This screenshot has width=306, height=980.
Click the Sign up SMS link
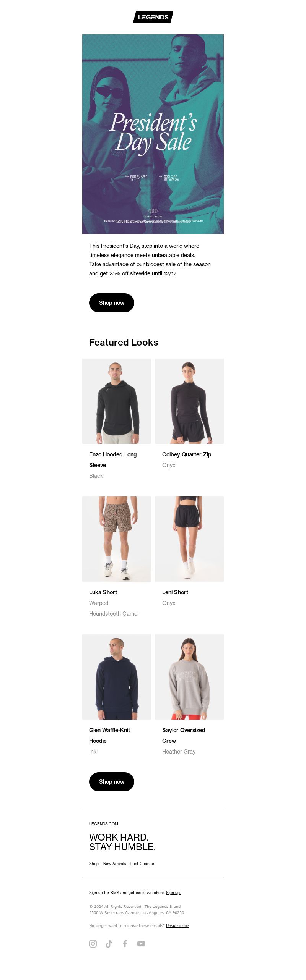point(173,893)
